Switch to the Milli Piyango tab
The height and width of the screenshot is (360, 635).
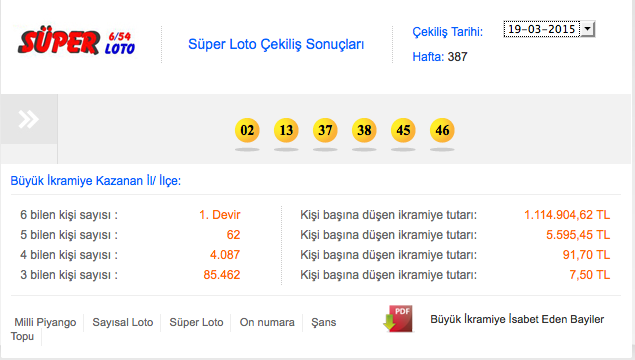pyautogui.click(x=45, y=322)
